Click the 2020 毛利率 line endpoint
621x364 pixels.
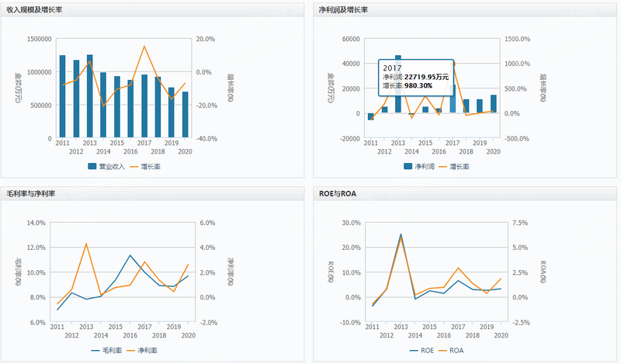(188, 276)
